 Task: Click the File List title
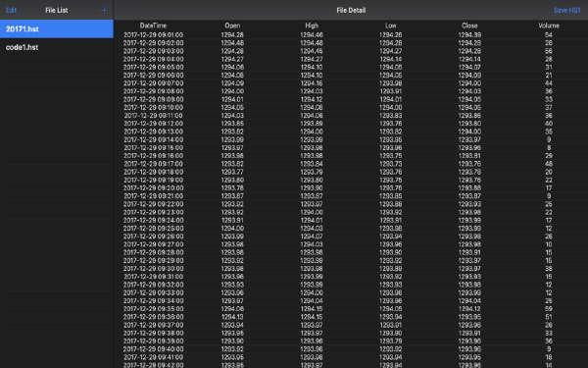pyautogui.click(x=57, y=11)
